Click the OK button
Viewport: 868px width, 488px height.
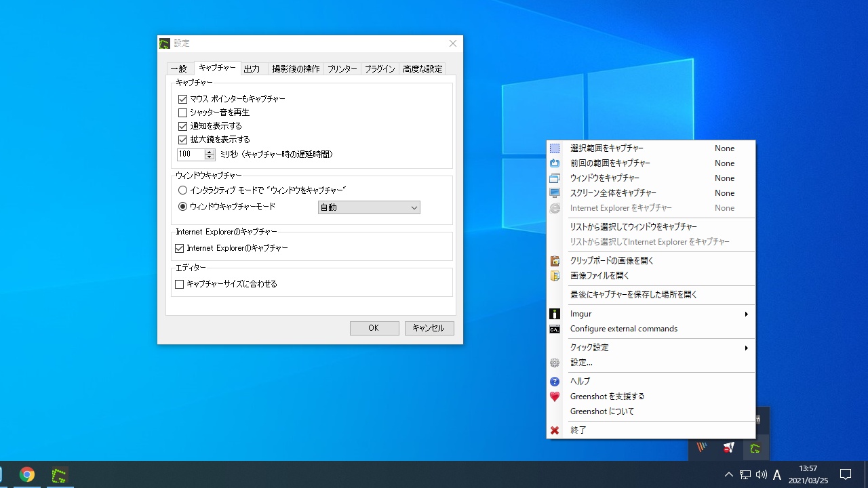click(374, 328)
